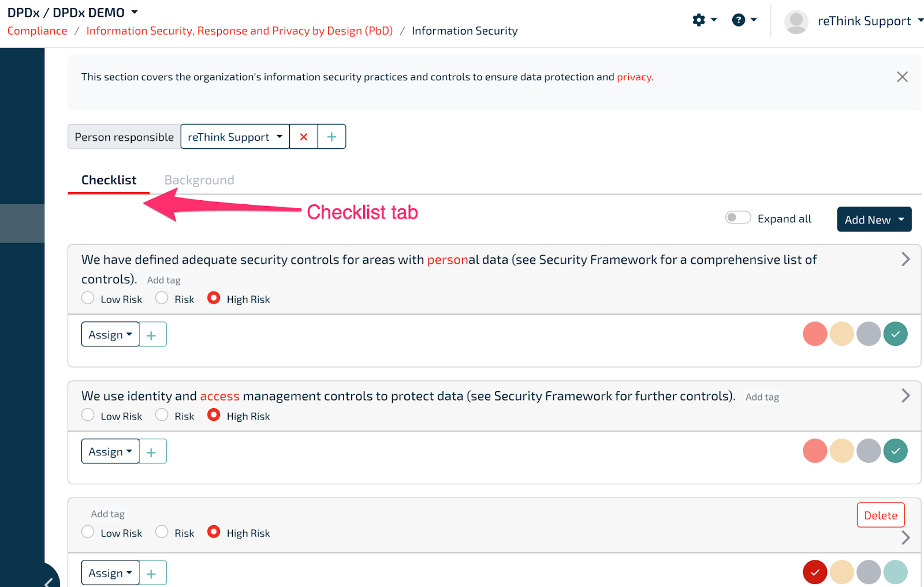Click the red status circle on the bottom checklist item
The height and width of the screenshot is (587, 924).
pos(815,572)
